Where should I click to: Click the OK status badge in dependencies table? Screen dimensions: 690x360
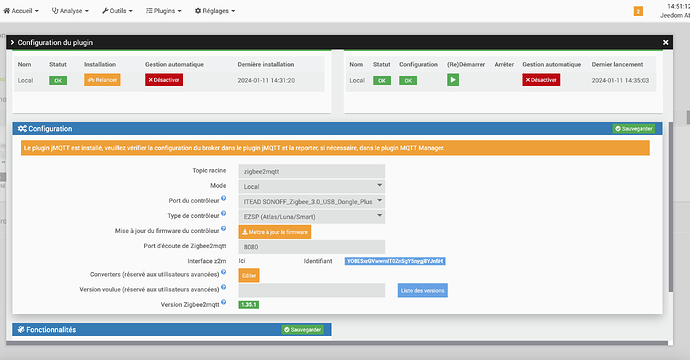click(x=58, y=81)
